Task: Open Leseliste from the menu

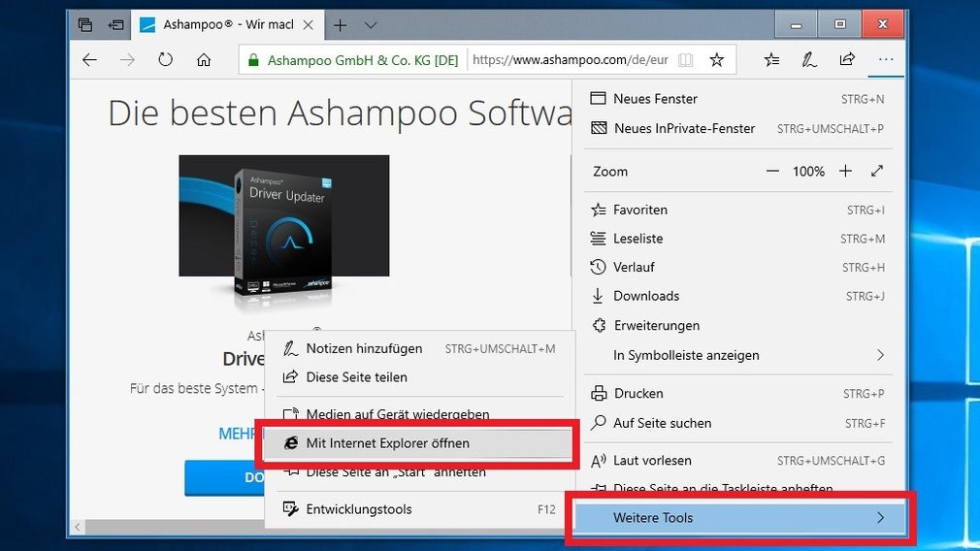Action: (736, 239)
